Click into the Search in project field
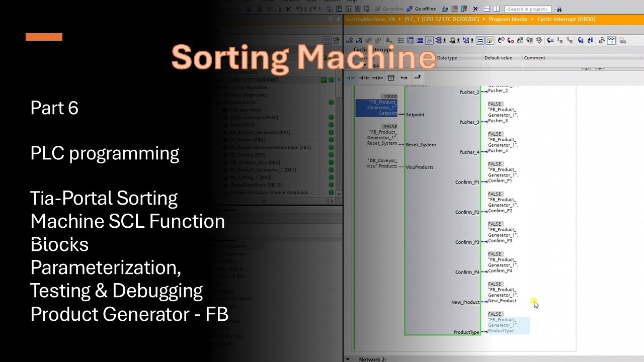 tap(528, 9)
